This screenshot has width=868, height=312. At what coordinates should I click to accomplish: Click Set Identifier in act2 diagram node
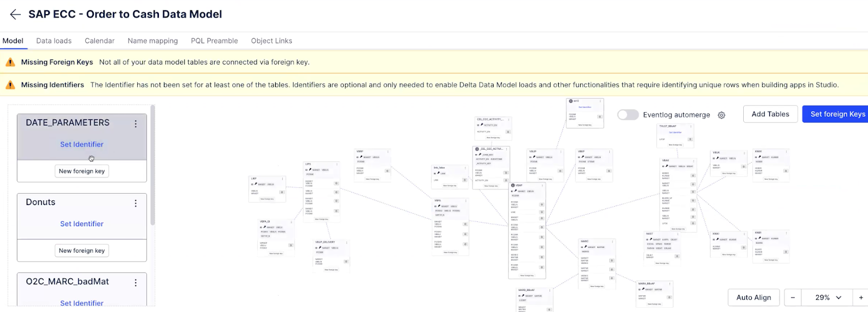[585, 107]
